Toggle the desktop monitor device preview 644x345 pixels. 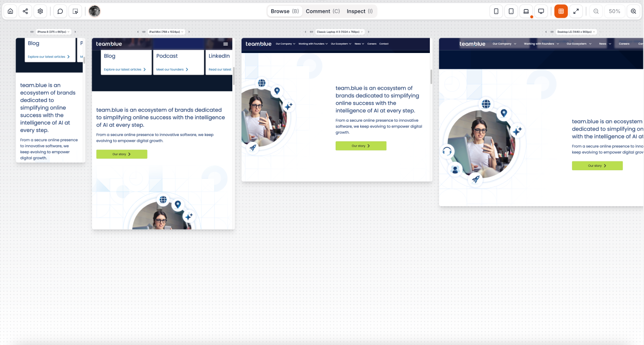pos(541,11)
